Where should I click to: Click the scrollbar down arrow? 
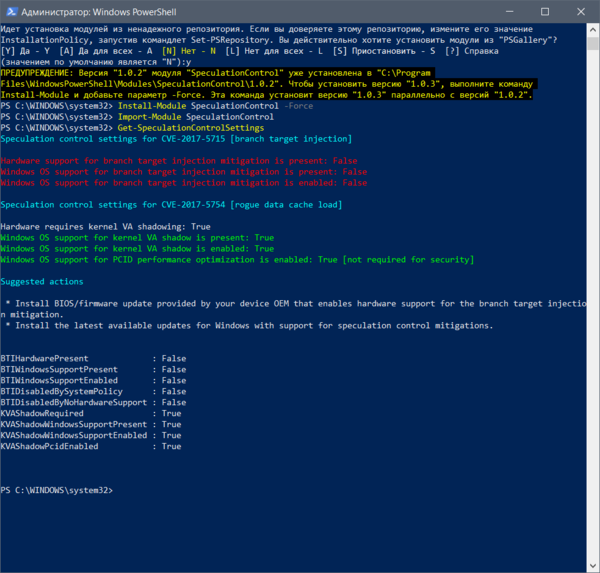pos(593,566)
